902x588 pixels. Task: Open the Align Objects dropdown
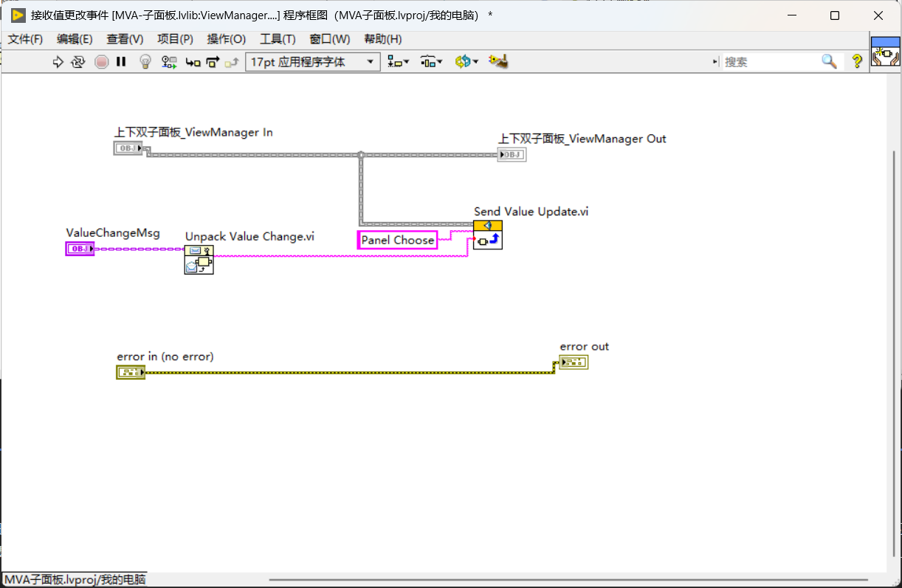click(x=399, y=62)
